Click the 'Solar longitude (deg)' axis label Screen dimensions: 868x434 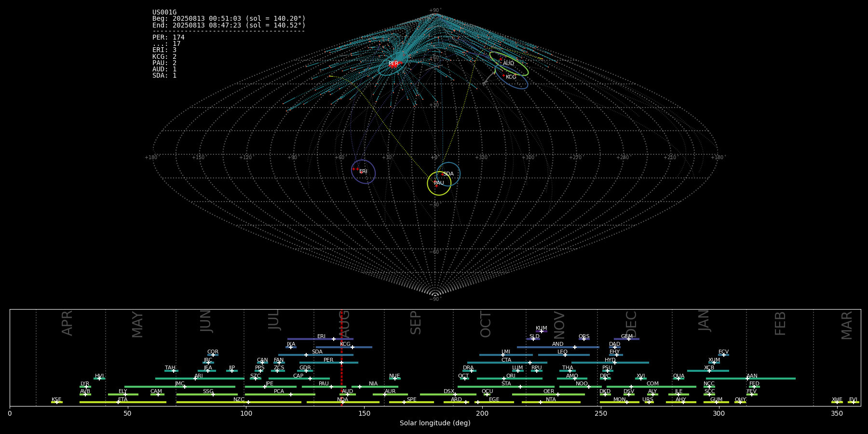click(435, 423)
